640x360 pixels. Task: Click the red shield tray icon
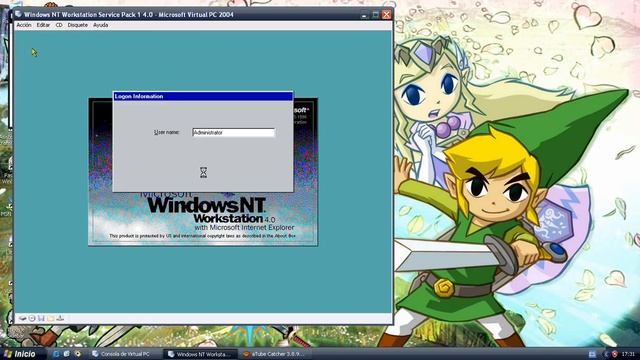coord(614,354)
